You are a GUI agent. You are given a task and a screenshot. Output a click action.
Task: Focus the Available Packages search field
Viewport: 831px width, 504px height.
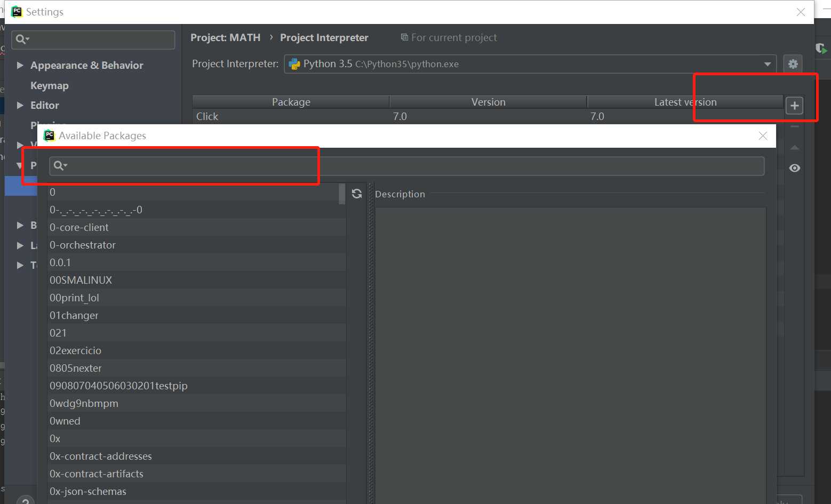pos(406,166)
